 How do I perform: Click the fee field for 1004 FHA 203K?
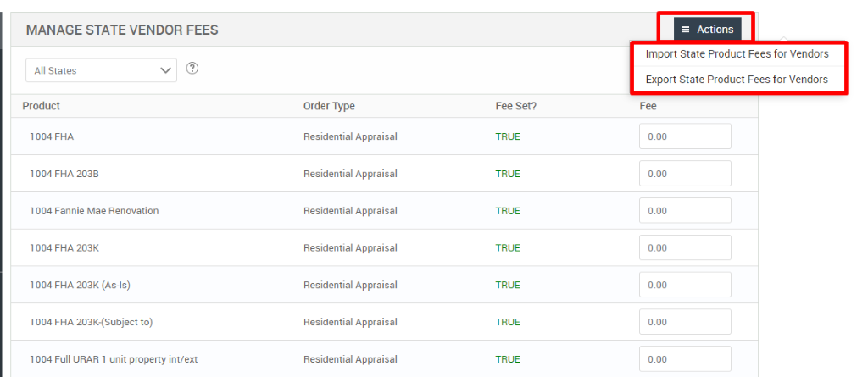[685, 247]
